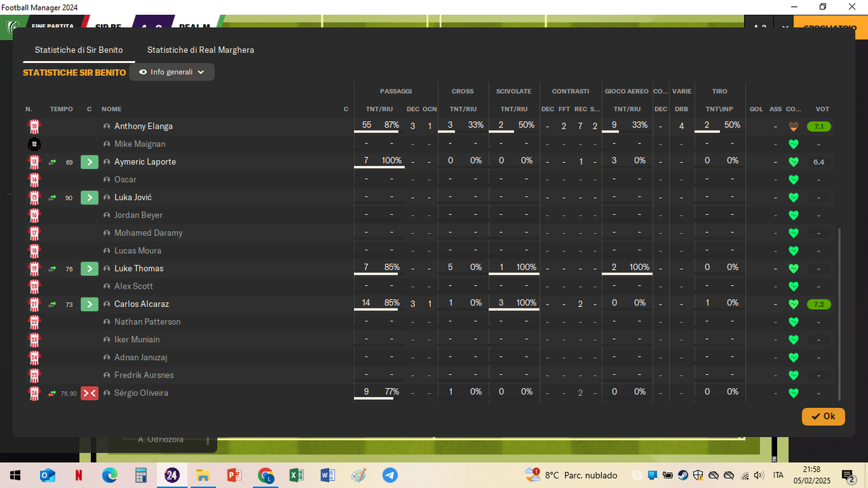Sort by the DRB column header

(x=682, y=109)
